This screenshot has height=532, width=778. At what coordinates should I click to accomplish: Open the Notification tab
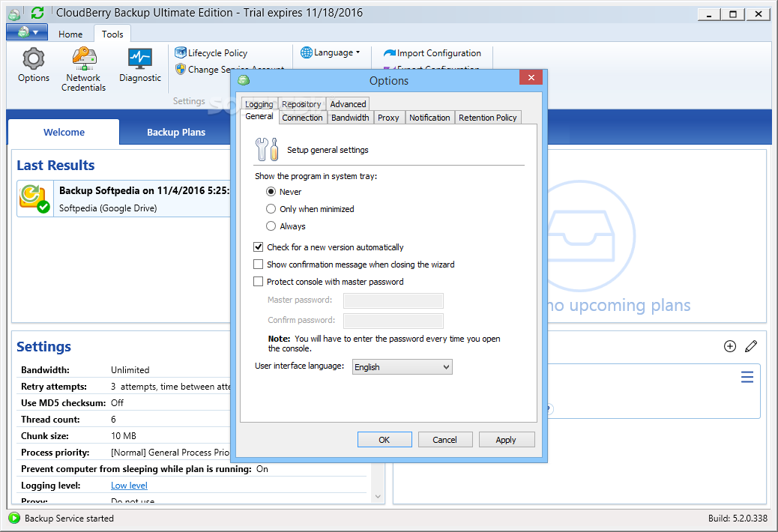point(429,118)
